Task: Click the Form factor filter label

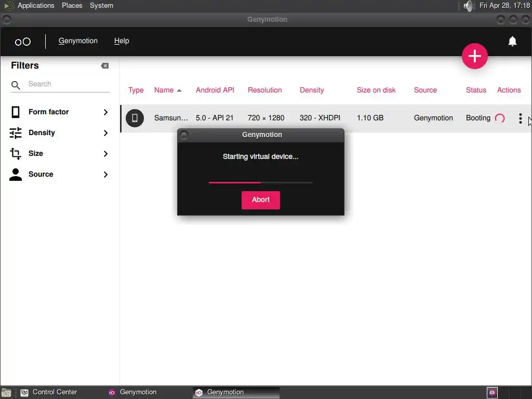Action: pos(48,112)
